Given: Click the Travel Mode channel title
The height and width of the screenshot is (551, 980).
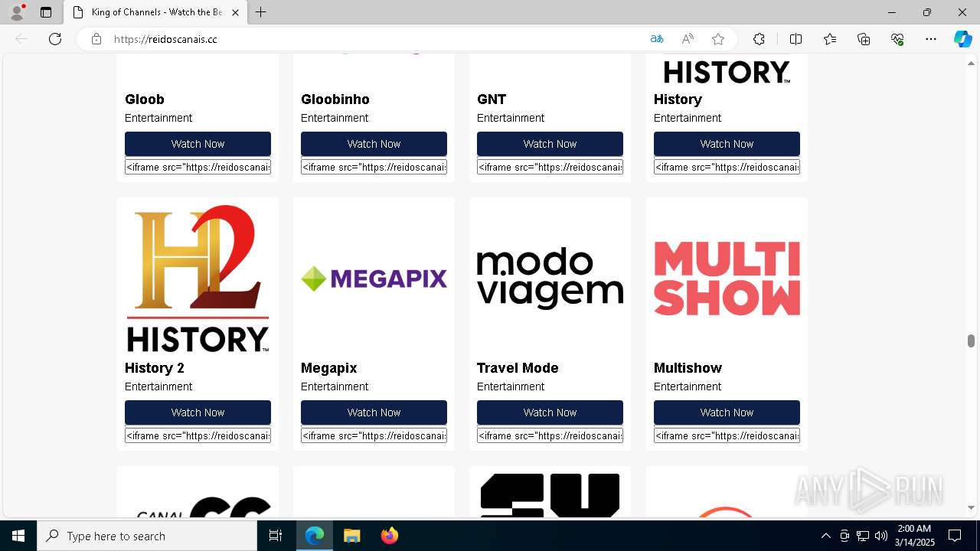Looking at the screenshot, I should click(x=518, y=368).
